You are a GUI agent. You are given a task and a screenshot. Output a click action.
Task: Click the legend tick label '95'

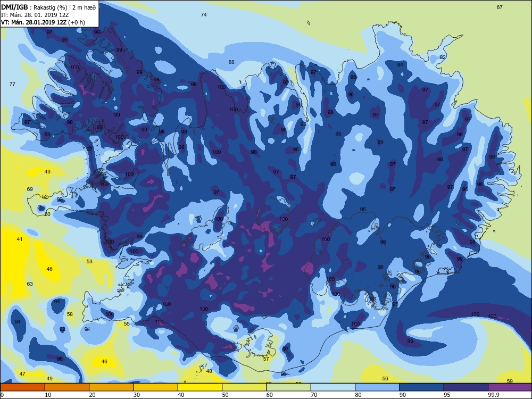pyautogui.click(x=447, y=395)
